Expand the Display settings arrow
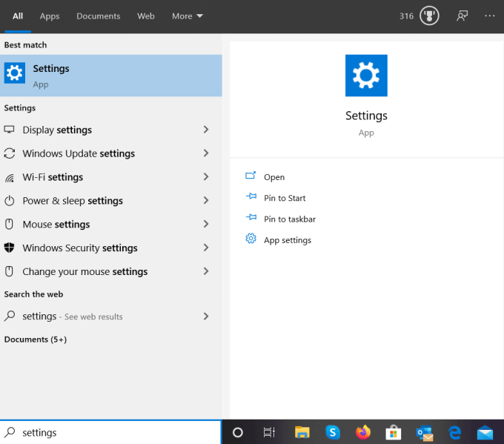504x444 pixels. [x=206, y=130]
